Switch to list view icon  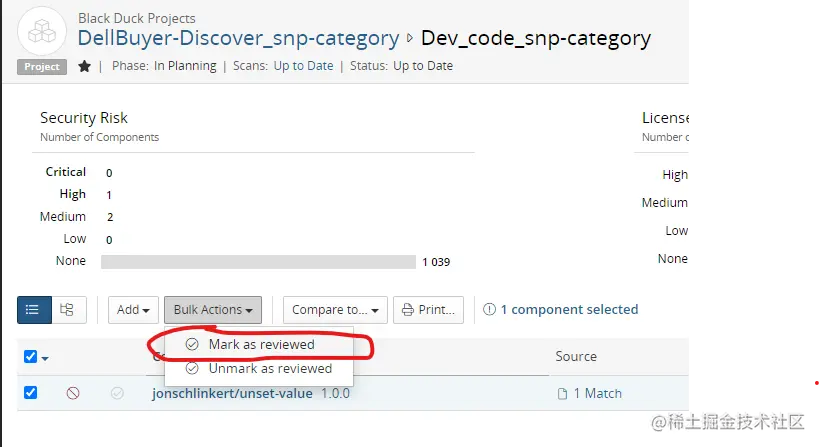35,310
